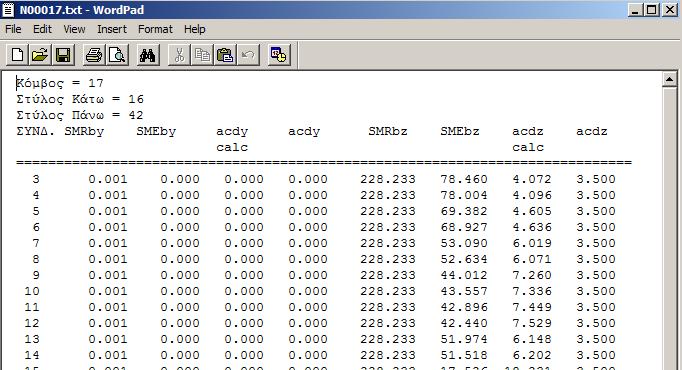682x370 pixels.
Task: Click the New document toolbar icon
Action: click(x=17, y=55)
